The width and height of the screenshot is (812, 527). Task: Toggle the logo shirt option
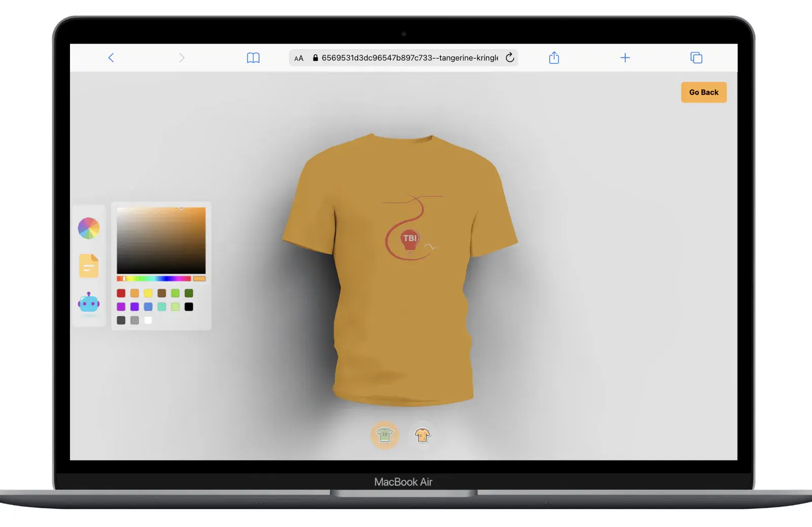coord(385,435)
